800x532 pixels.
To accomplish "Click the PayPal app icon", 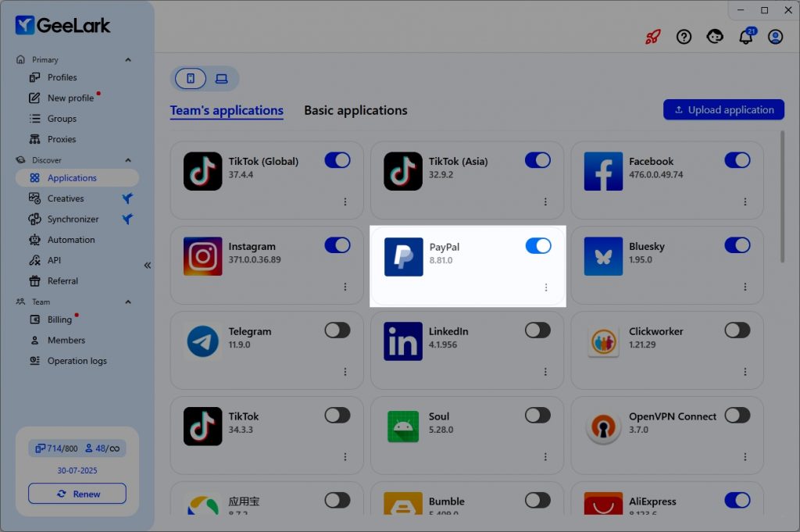I will click(x=404, y=256).
